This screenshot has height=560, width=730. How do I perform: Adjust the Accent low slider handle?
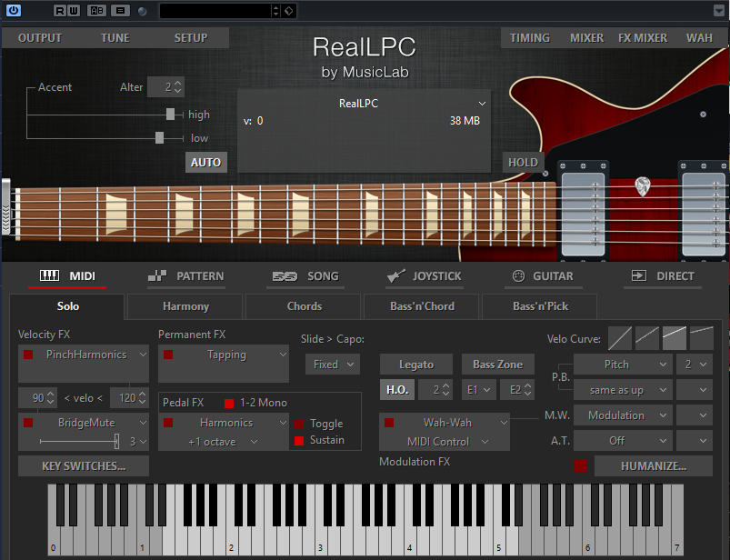tap(159, 138)
